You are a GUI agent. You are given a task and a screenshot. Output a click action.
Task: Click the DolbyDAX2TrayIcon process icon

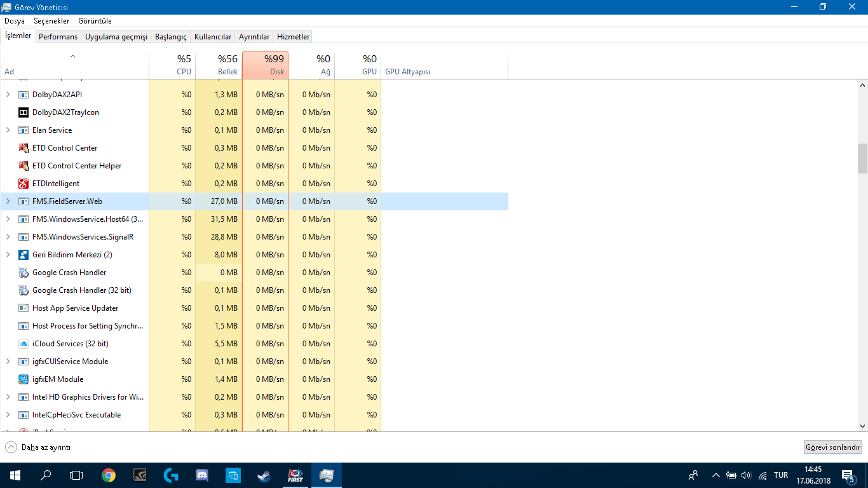[x=24, y=112]
